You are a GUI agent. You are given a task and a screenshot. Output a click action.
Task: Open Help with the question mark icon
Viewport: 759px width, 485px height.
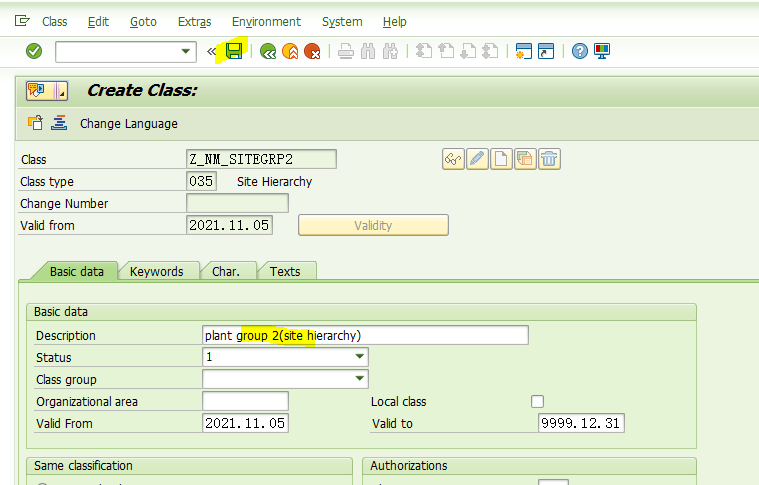579,51
